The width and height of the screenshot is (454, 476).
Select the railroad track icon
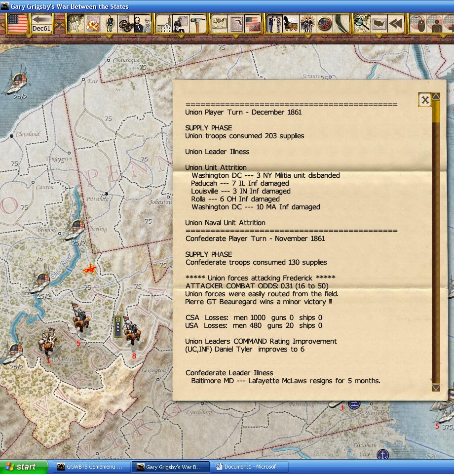tap(341, 23)
